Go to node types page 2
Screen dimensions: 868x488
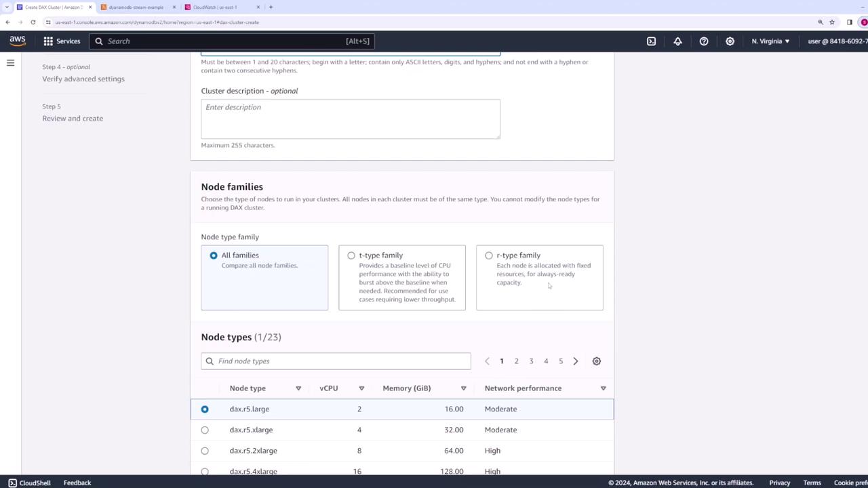pyautogui.click(x=517, y=361)
